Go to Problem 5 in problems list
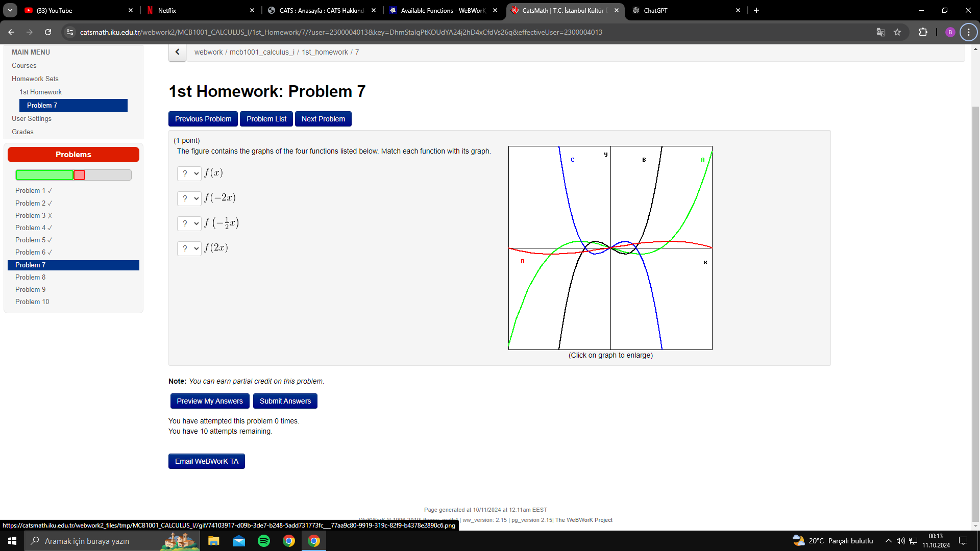Screen dimensions: 980x551 (34, 240)
